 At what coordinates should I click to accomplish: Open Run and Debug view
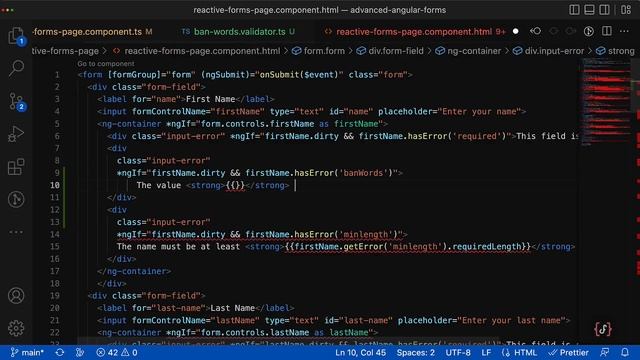click(16, 134)
